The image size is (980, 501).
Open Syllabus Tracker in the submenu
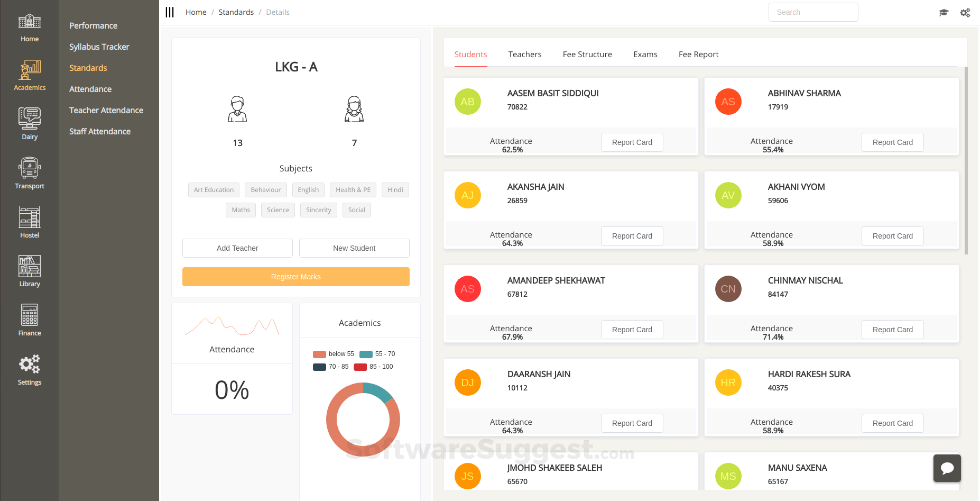[99, 47]
